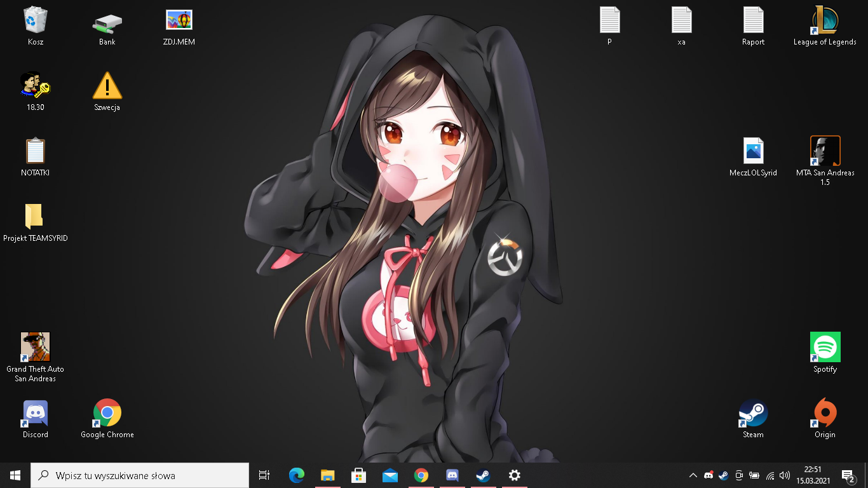Select the League of Legends shortcut

[825, 26]
